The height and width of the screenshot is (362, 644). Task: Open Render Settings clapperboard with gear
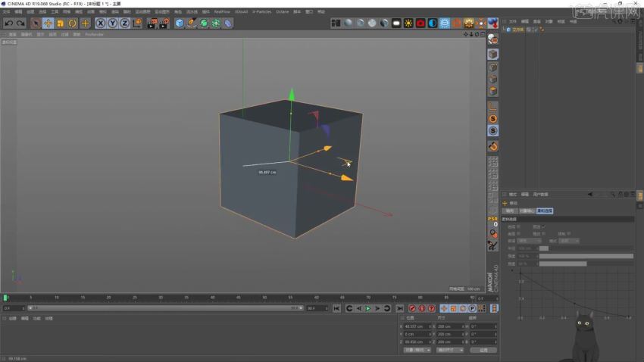pos(164,23)
